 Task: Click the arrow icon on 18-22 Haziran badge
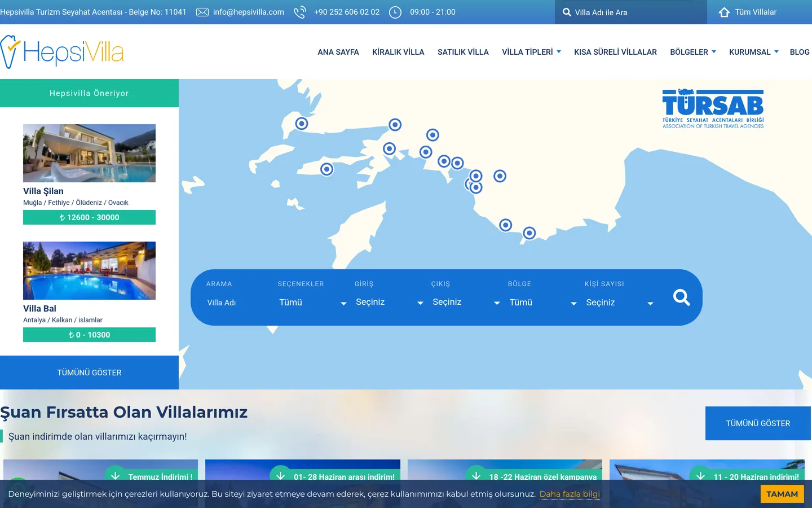pos(476,476)
